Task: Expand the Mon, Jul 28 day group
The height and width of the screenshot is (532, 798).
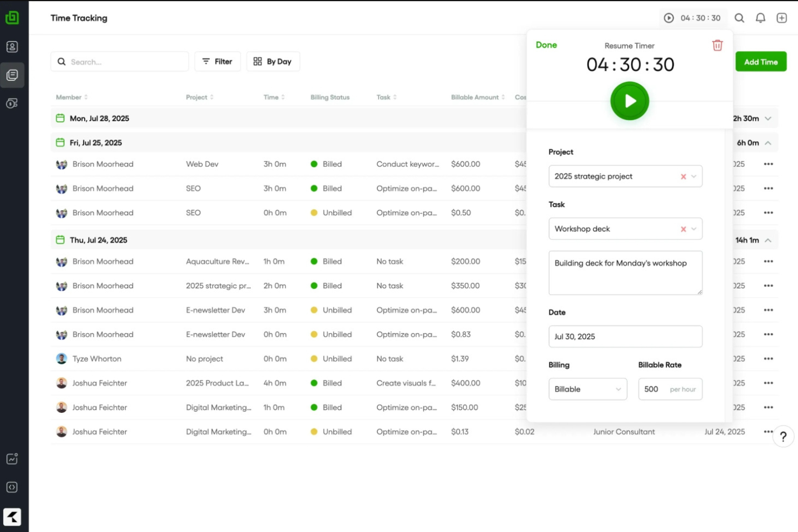Action: point(768,118)
